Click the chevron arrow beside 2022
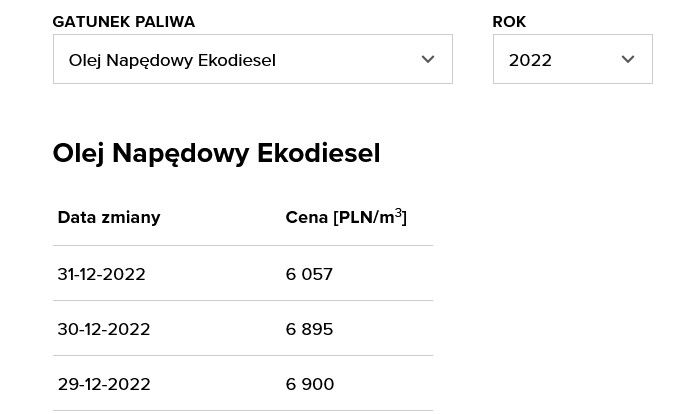 point(628,60)
